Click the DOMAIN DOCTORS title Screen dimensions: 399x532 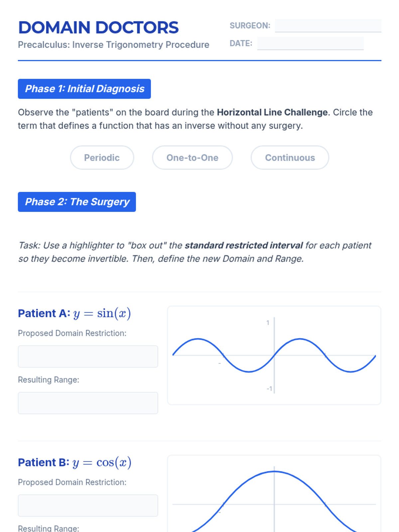98,28
